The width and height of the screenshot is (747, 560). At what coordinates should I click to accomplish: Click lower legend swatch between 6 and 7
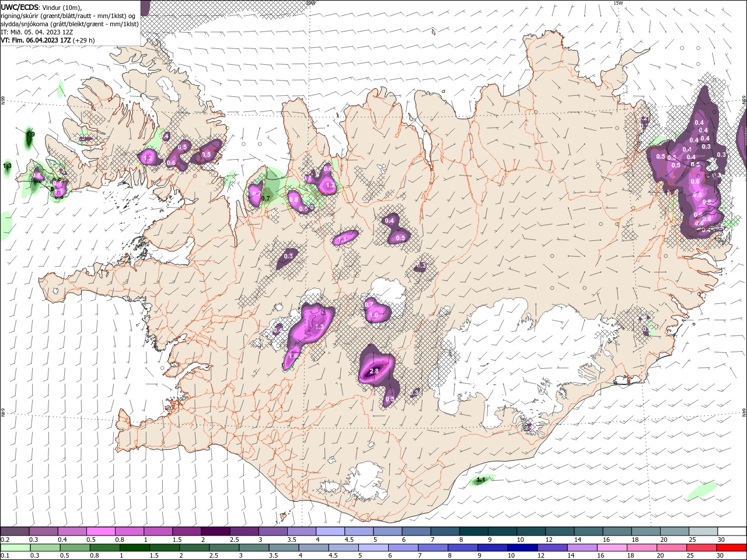403,548
